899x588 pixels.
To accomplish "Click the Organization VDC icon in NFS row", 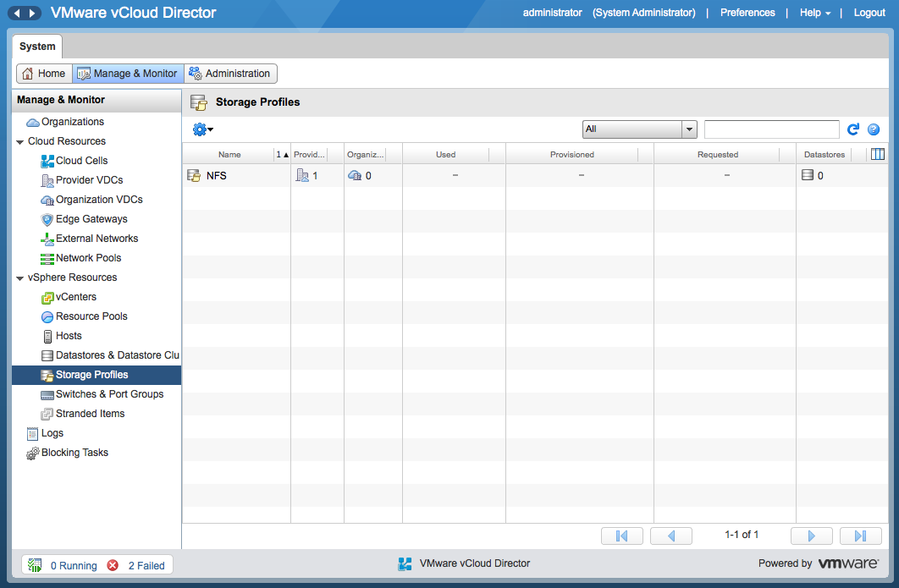I will coord(355,175).
